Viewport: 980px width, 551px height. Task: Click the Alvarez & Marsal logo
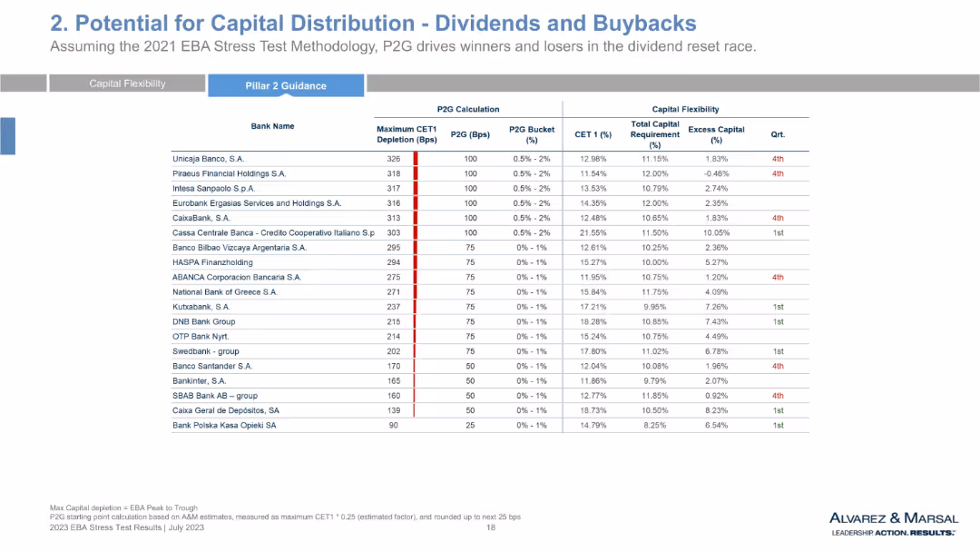(x=893, y=524)
